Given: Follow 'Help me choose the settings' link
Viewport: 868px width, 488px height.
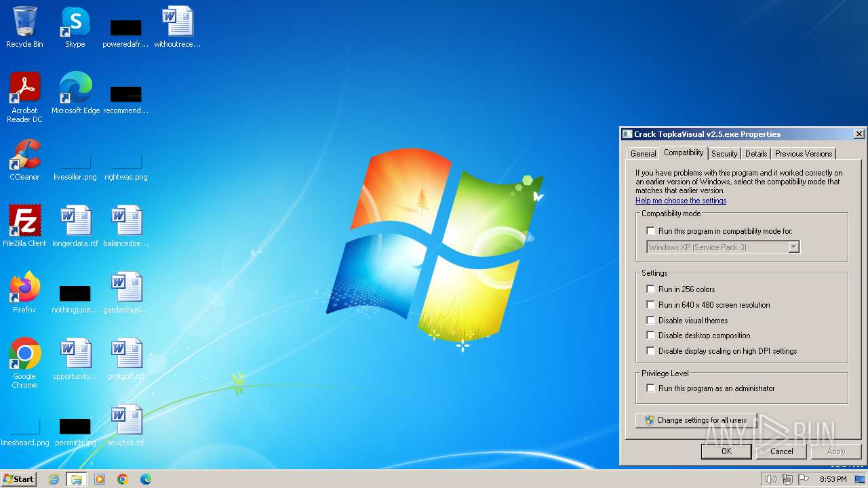Looking at the screenshot, I should [x=681, y=201].
